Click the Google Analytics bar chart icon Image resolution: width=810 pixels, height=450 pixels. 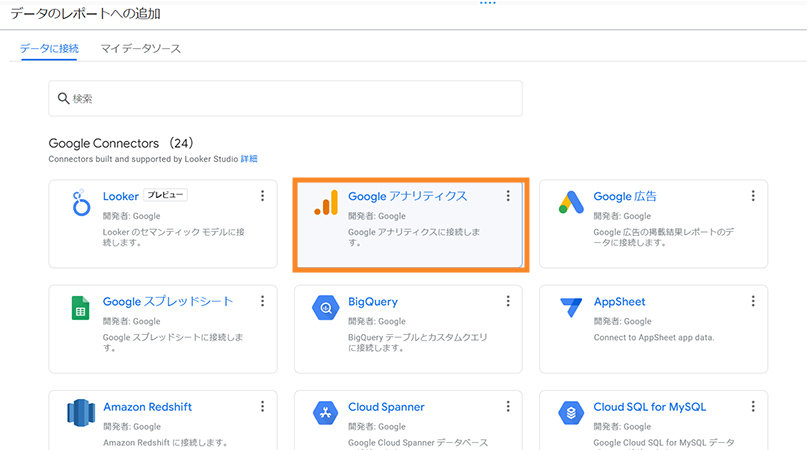pyautogui.click(x=326, y=203)
